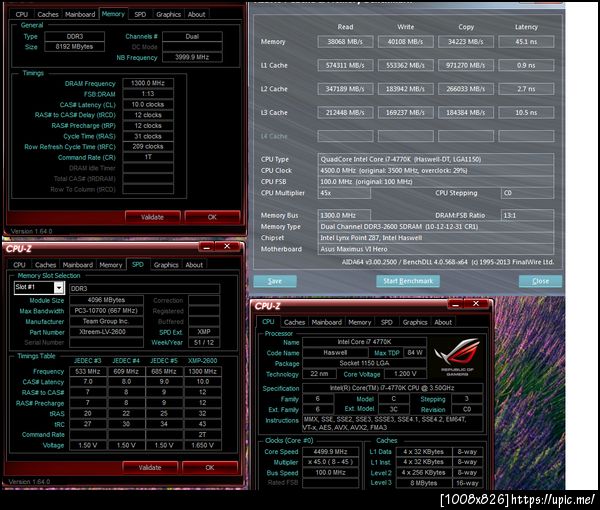This screenshot has height=510, width=600.
Task: Click the XMP-2600 column header
Action: click(202, 361)
